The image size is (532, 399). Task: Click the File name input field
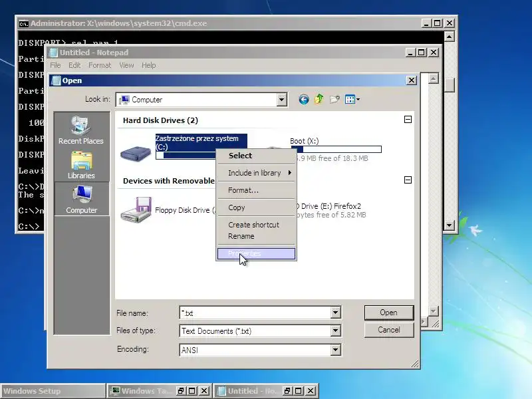click(x=255, y=313)
